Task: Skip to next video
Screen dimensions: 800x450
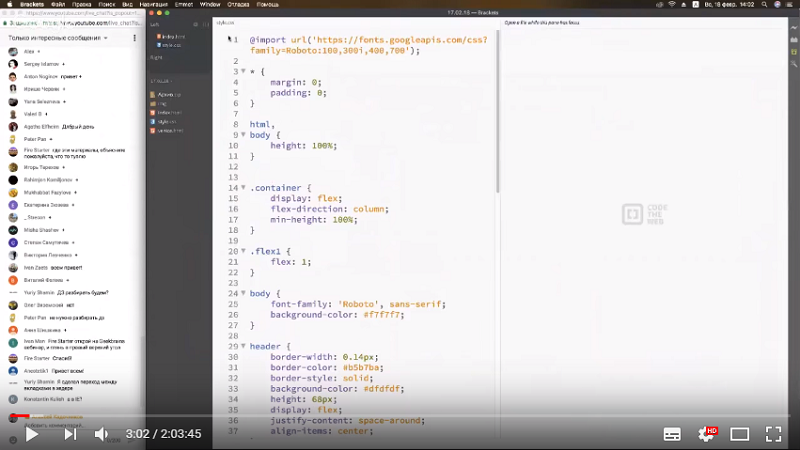Action: pyautogui.click(x=70, y=434)
